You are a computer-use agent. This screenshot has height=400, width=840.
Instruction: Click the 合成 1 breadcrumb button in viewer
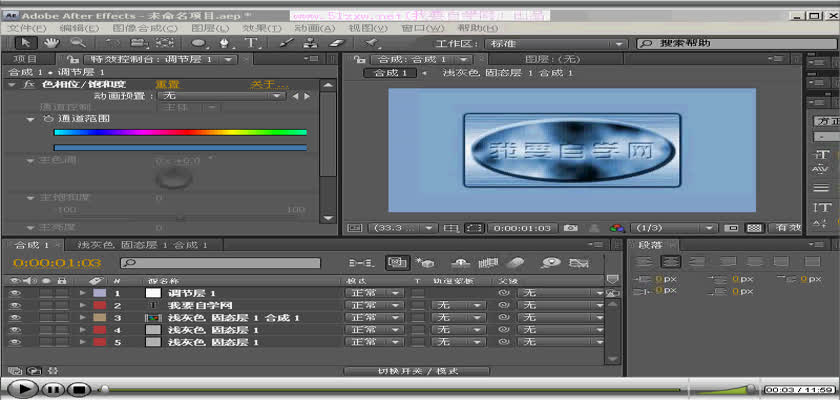390,73
